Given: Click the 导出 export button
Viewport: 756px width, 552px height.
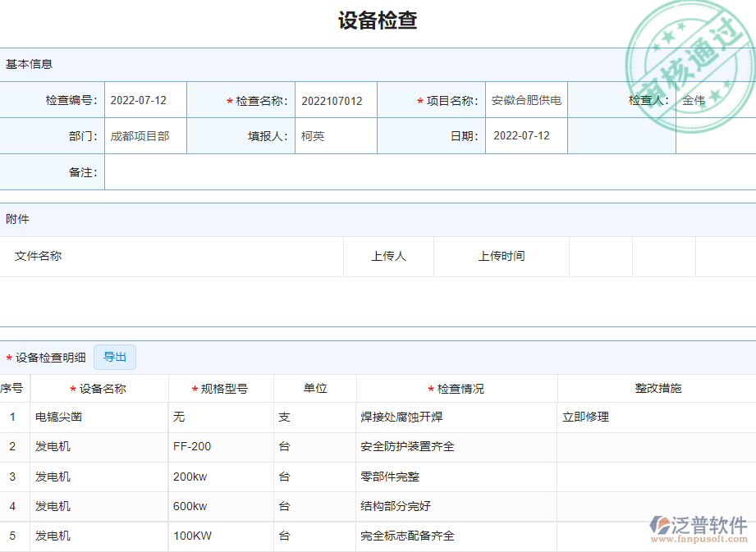Looking at the screenshot, I should [114, 357].
